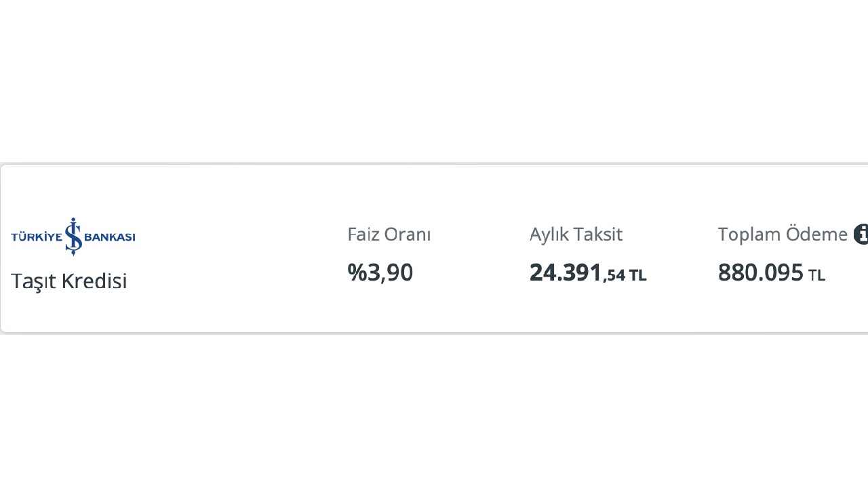The height and width of the screenshot is (488, 868).
Task: Click the Kredisi word in the loan title
Action: point(95,281)
